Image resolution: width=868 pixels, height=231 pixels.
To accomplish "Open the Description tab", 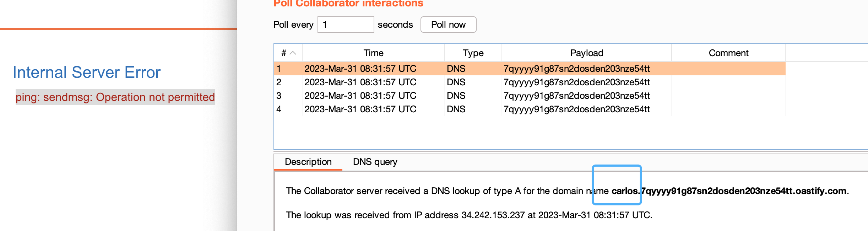I will [x=308, y=162].
